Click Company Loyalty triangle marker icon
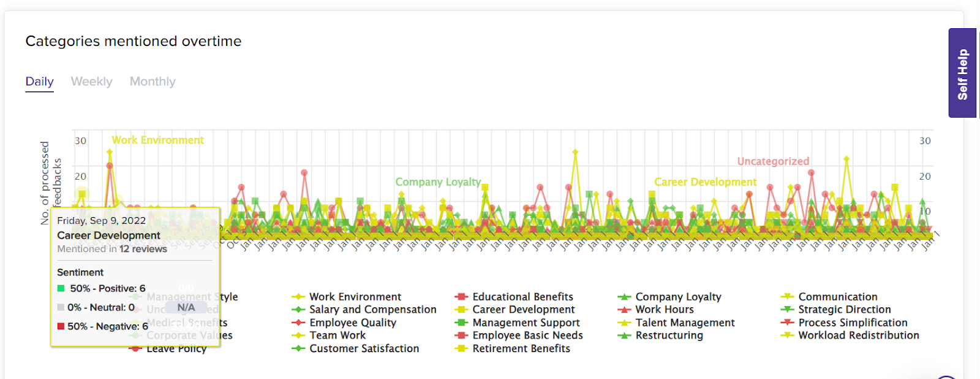980x379 pixels. tap(624, 297)
